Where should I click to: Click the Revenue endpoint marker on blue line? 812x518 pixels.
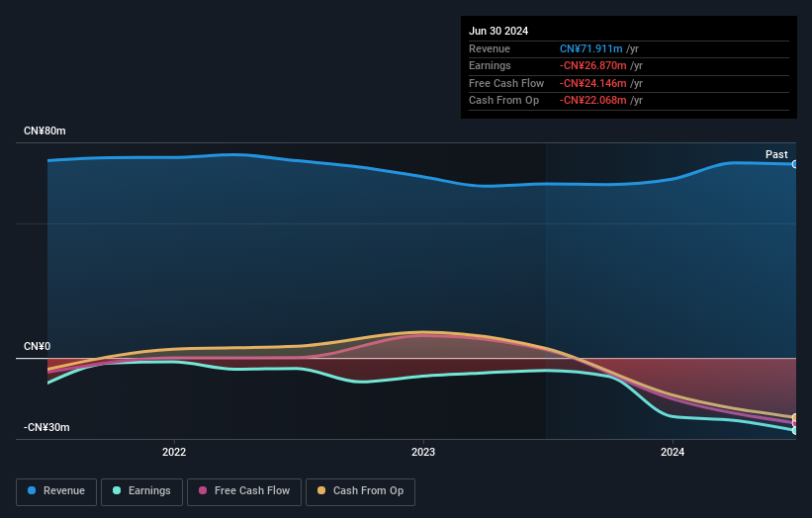(795, 164)
